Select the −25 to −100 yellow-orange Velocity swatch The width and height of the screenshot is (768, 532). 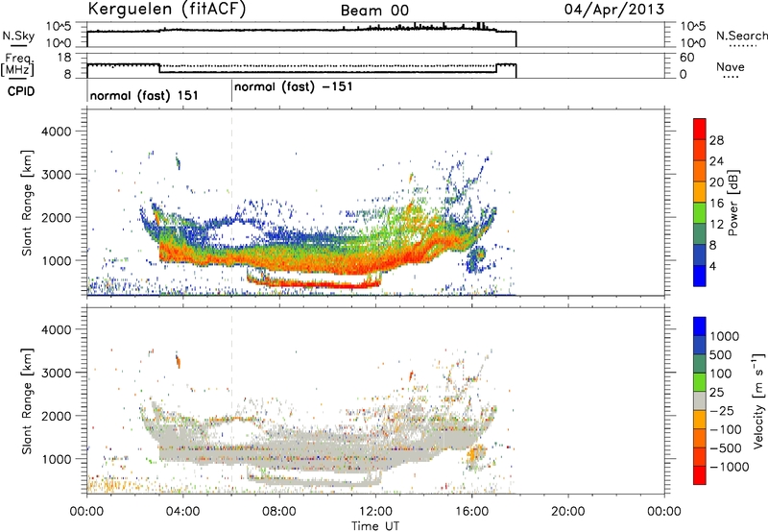pyautogui.click(x=700, y=420)
